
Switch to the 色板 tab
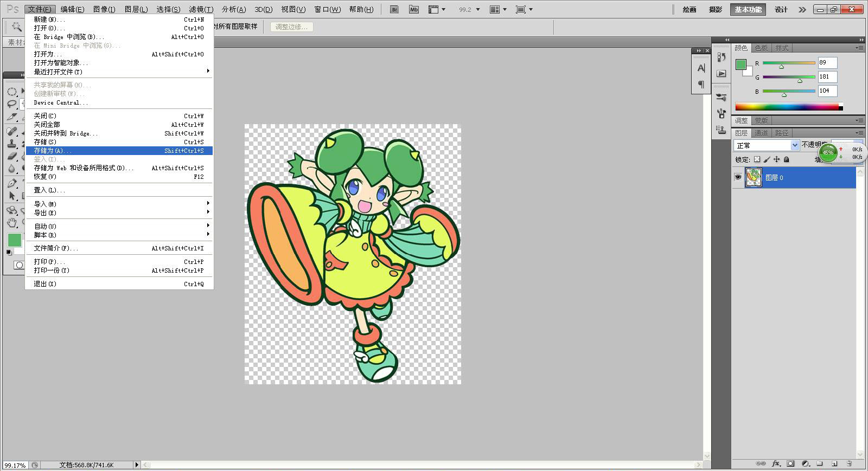coord(761,48)
